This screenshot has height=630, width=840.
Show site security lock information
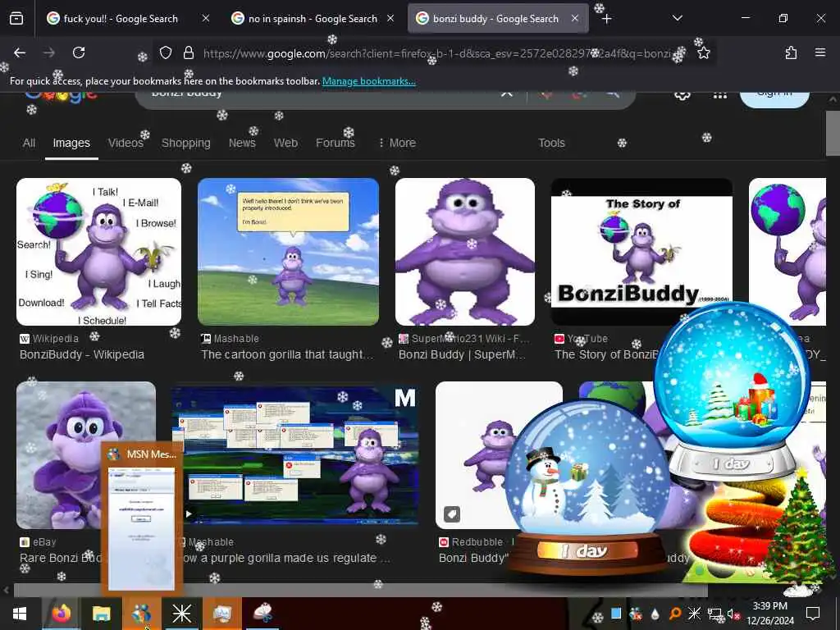coord(188,52)
